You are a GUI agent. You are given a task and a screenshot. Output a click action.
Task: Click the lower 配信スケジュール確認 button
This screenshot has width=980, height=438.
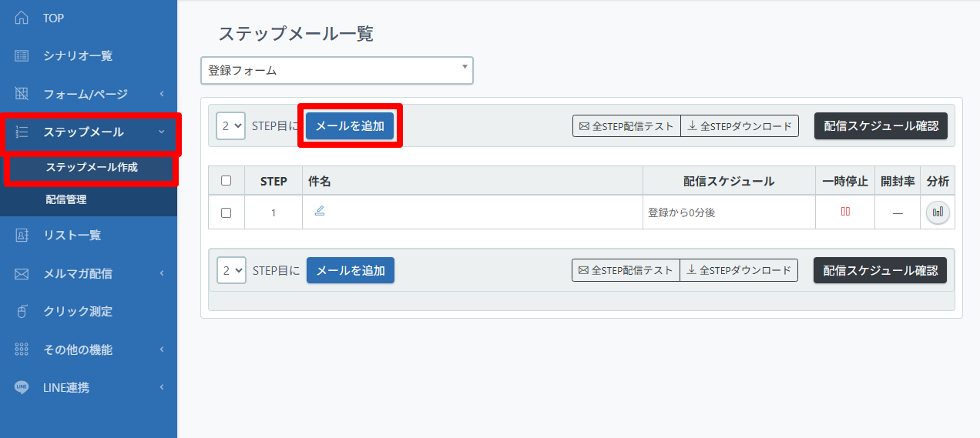point(880,270)
